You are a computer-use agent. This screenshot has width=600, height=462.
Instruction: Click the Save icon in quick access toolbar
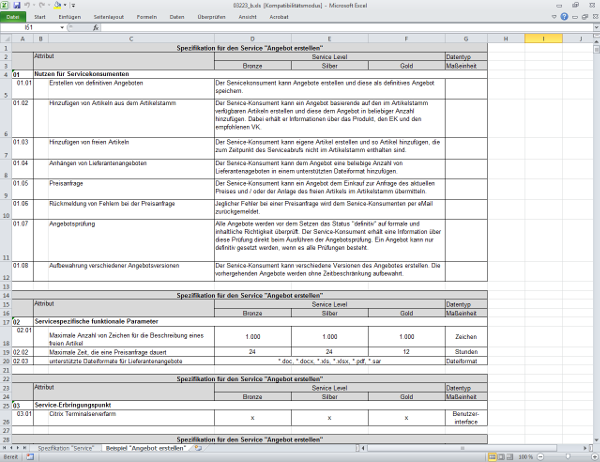click(19, 5)
